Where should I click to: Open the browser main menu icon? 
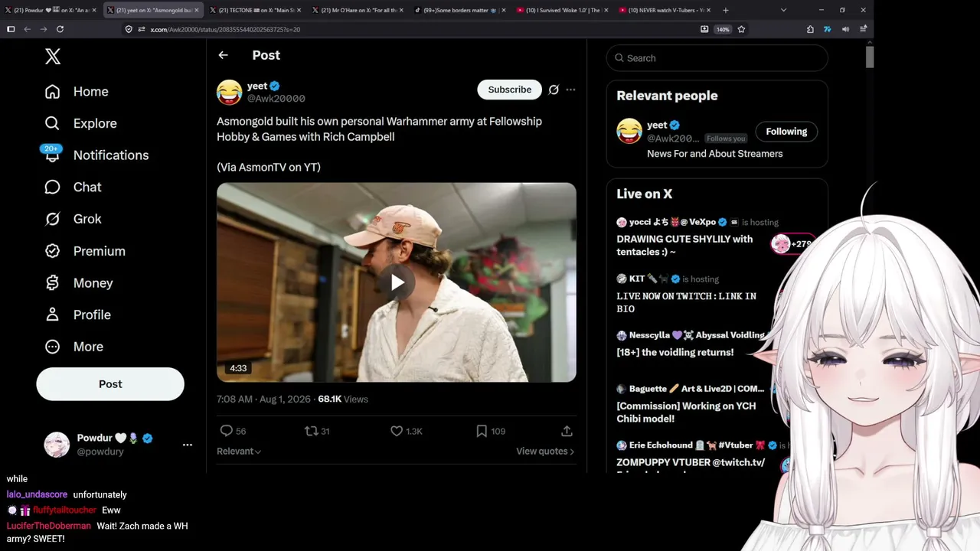coord(863,29)
